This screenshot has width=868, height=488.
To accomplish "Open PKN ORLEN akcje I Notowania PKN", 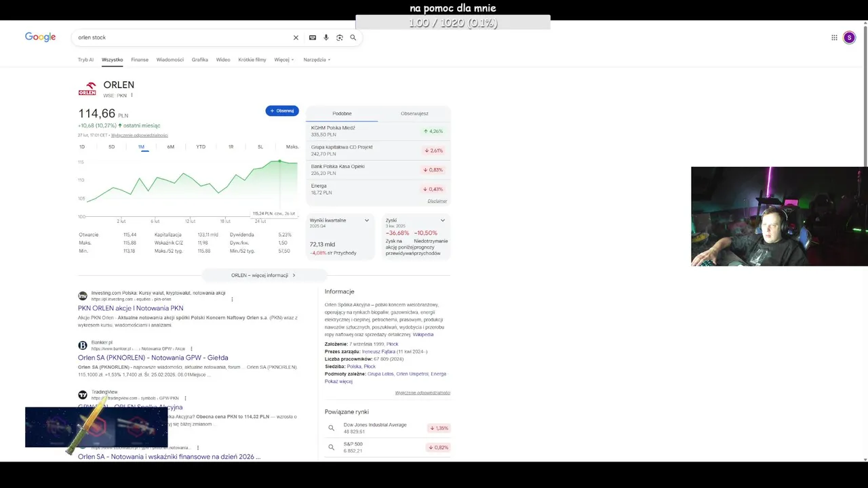I will click(130, 308).
